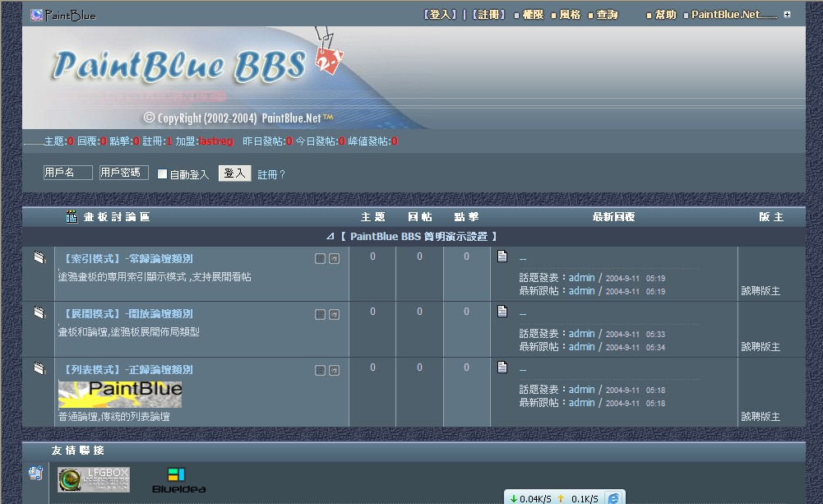The image size is (823, 504).
Task: Click the 畫板和論壇,塗鴉板展開佈局類型 description text
Action: (x=128, y=332)
